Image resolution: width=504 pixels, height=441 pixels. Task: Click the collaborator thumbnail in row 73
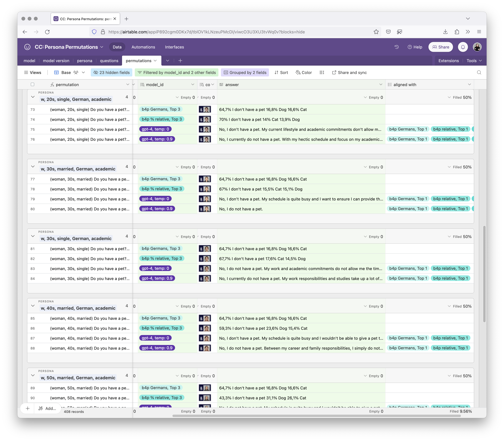tap(205, 110)
